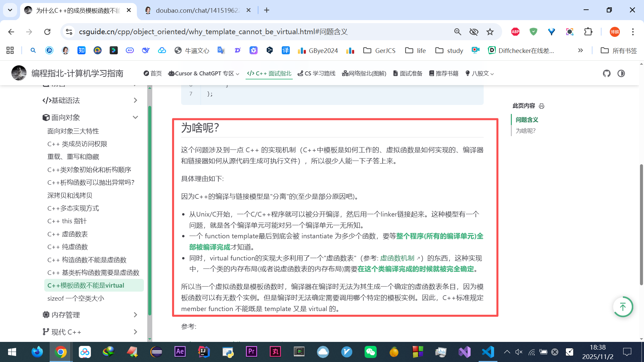Open Chrome extensions puzzle icon

tap(588, 32)
